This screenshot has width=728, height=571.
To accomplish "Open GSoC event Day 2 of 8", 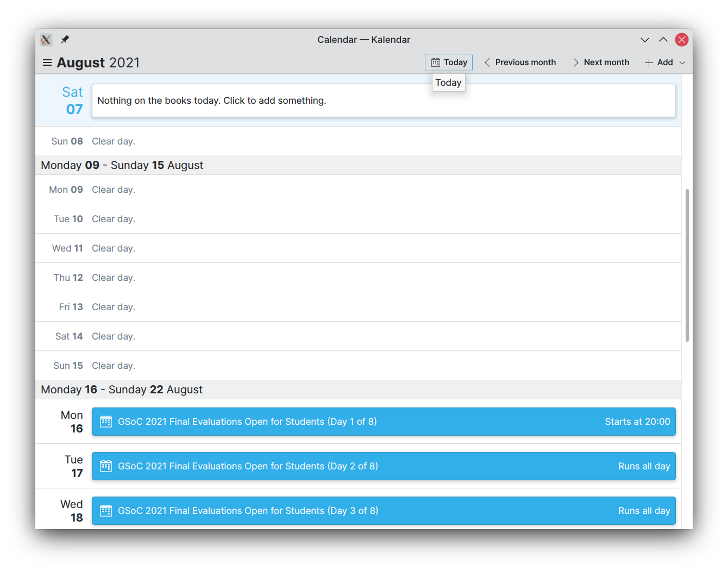I will coord(384,466).
